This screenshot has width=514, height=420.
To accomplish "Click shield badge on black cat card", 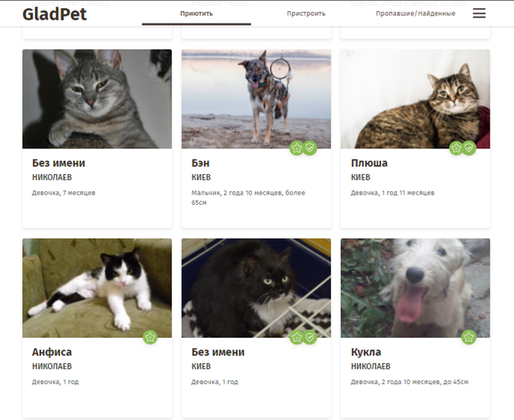I will tap(310, 337).
